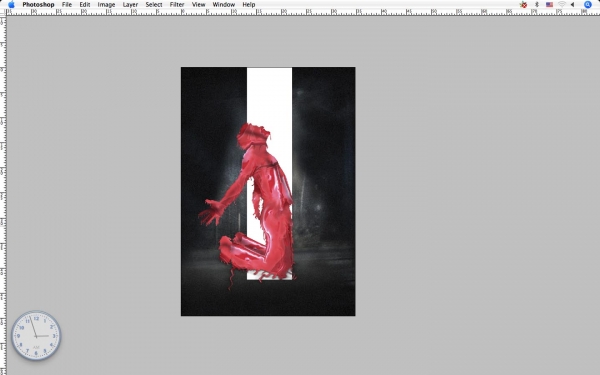The image size is (600, 375).
Task: Click the ladybug status menu icon
Action: [x=523, y=5]
